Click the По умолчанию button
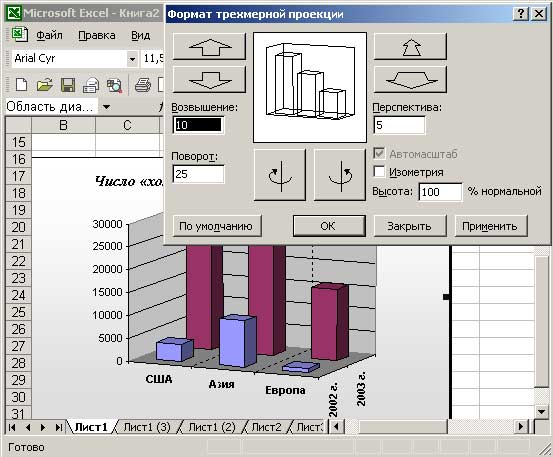Image resolution: width=553 pixels, height=457 pixels. (x=215, y=226)
